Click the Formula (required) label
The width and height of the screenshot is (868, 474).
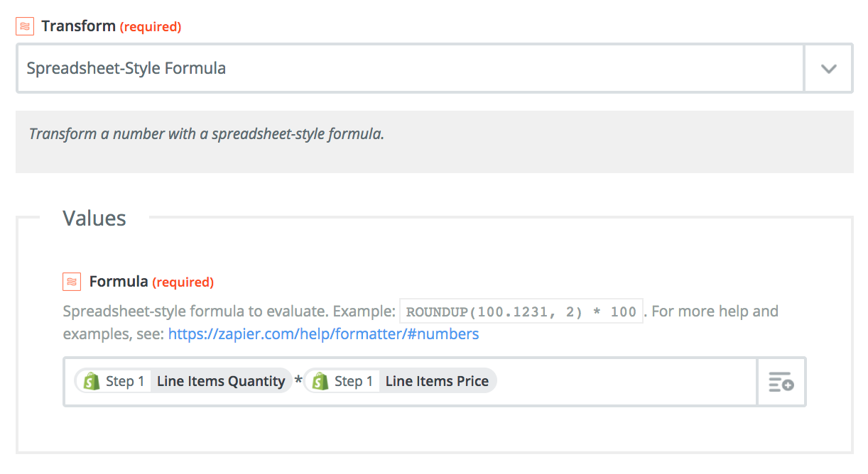pos(151,282)
